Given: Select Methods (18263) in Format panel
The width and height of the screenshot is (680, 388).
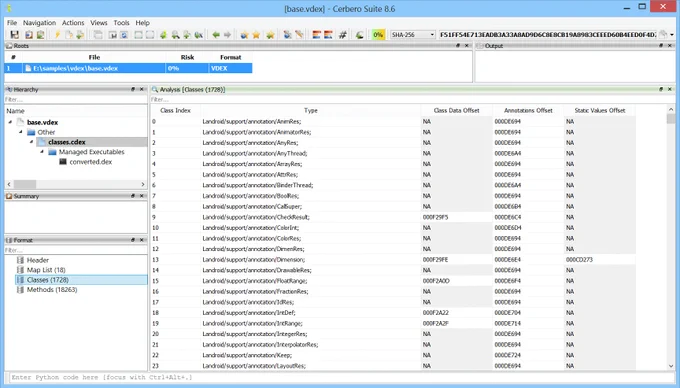Looking at the screenshot, I should click(x=52, y=290).
